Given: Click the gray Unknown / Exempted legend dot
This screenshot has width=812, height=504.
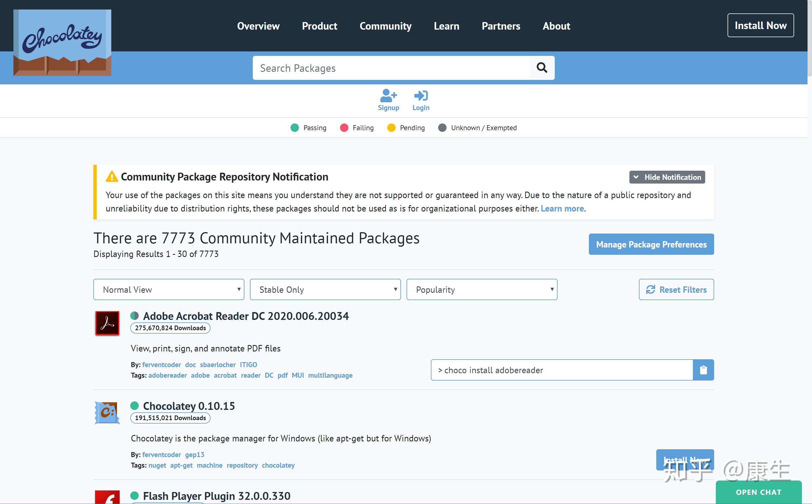Looking at the screenshot, I should (442, 128).
